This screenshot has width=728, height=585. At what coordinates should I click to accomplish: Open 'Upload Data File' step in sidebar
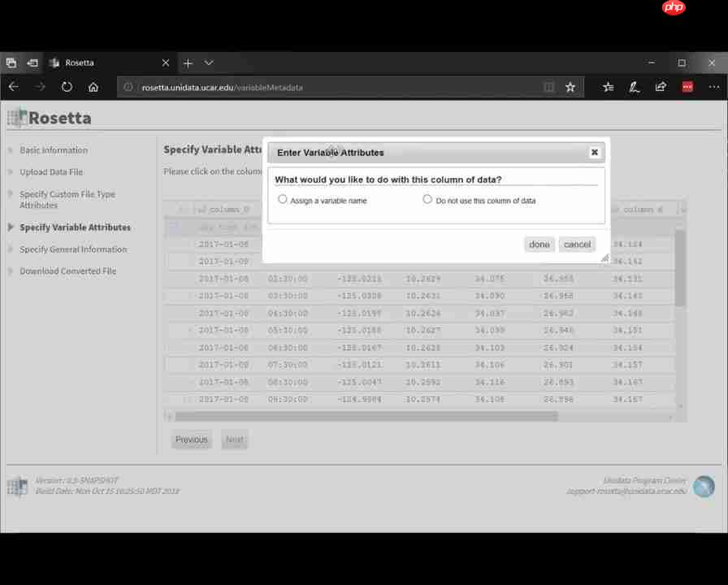coord(51,171)
